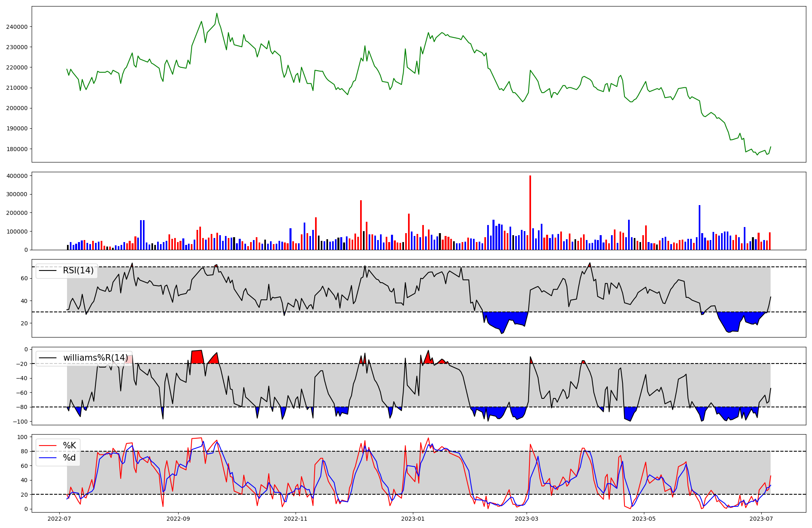Click the highest peak of green price line
Image resolution: width=812 pixels, height=528 pixels.
coord(217,13)
